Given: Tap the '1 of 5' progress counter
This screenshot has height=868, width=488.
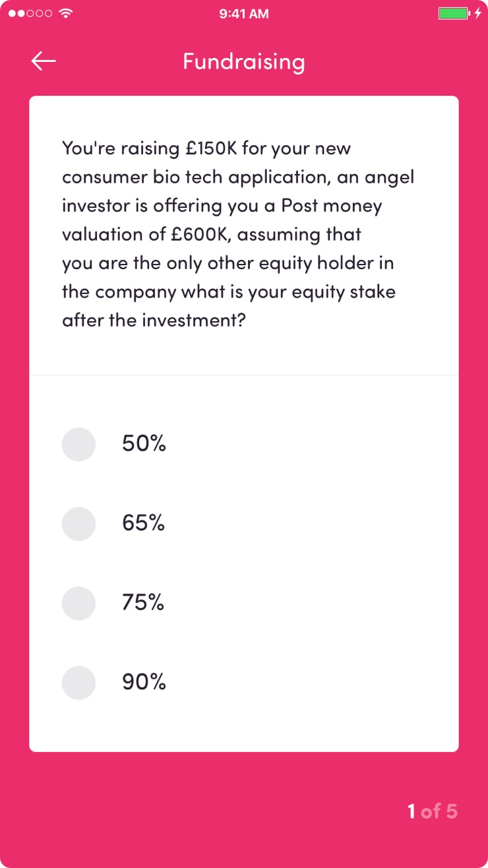Looking at the screenshot, I should tap(432, 811).
